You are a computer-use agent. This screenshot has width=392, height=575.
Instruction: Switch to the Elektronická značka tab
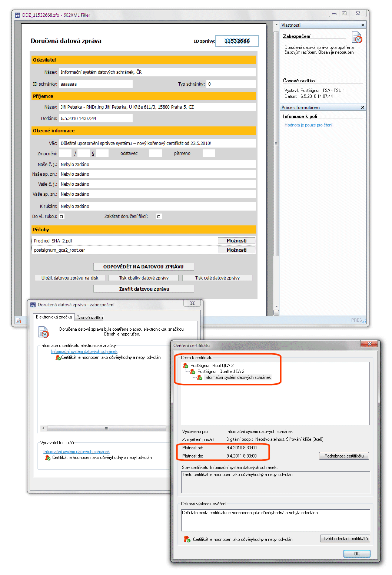tap(54, 317)
